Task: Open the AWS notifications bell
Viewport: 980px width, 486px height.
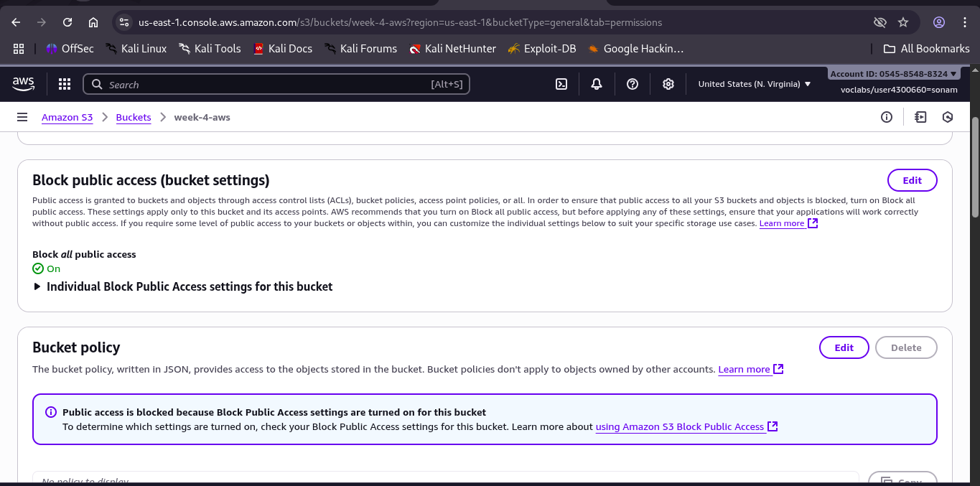Action: [597, 84]
